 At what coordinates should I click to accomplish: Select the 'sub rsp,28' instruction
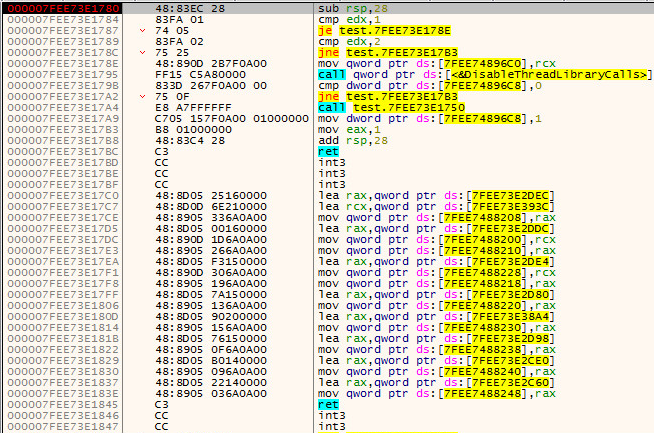coord(353,8)
